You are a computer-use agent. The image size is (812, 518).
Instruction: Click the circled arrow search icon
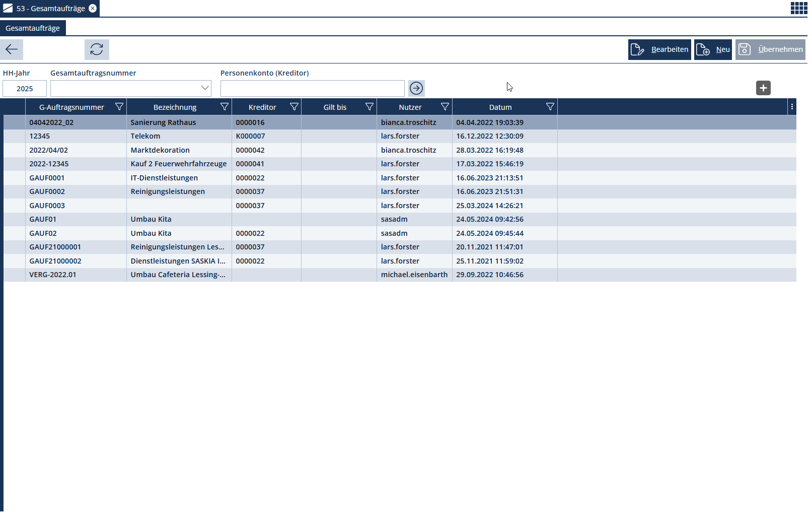click(416, 88)
